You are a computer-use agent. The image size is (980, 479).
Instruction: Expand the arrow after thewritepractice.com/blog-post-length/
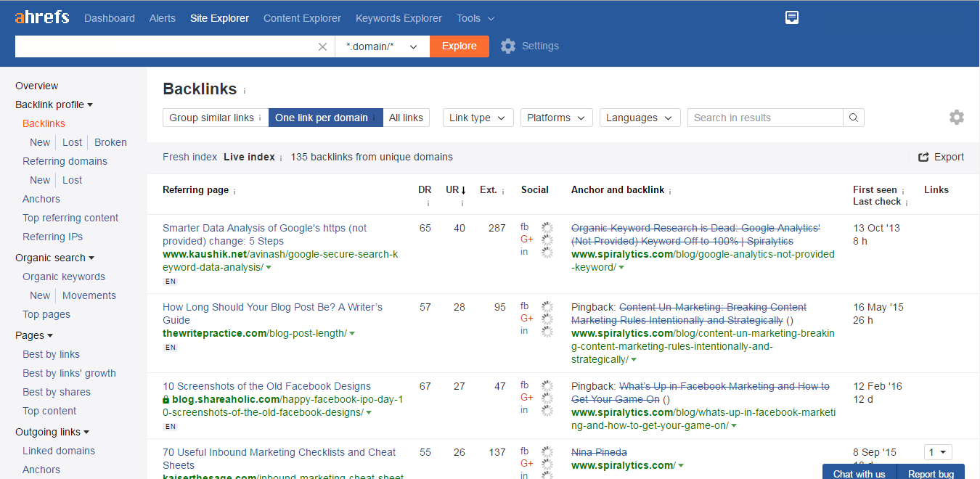pos(352,334)
